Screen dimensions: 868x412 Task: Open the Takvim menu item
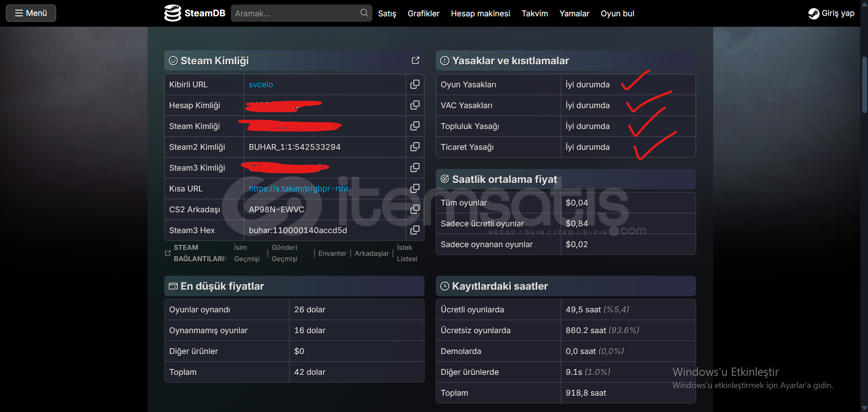[x=534, y=14]
